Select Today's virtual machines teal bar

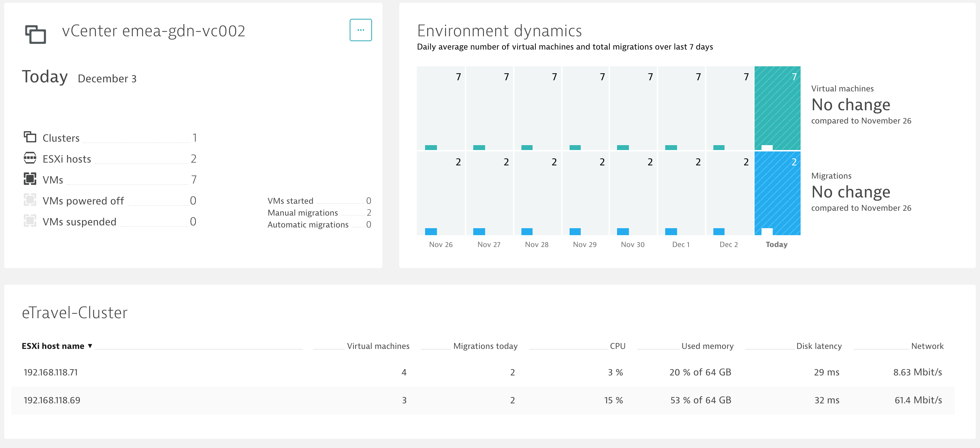(777, 109)
